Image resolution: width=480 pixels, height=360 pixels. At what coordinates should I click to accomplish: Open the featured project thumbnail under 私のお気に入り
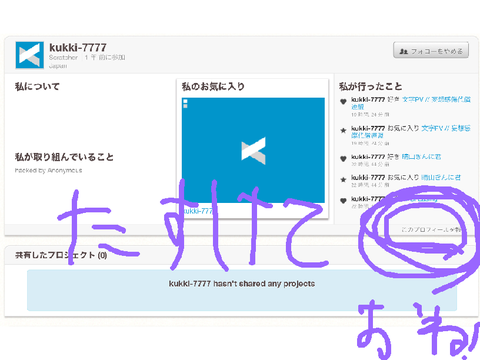click(x=253, y=150)
